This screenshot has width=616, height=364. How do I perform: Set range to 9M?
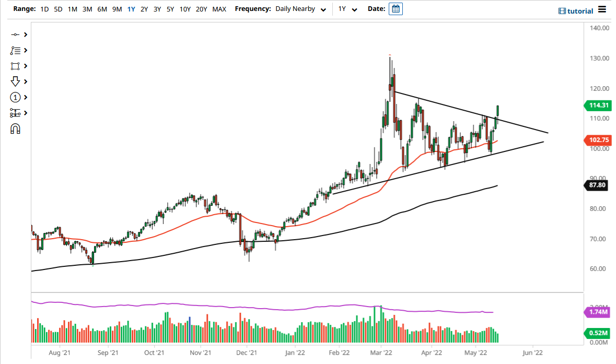(117, 9)
